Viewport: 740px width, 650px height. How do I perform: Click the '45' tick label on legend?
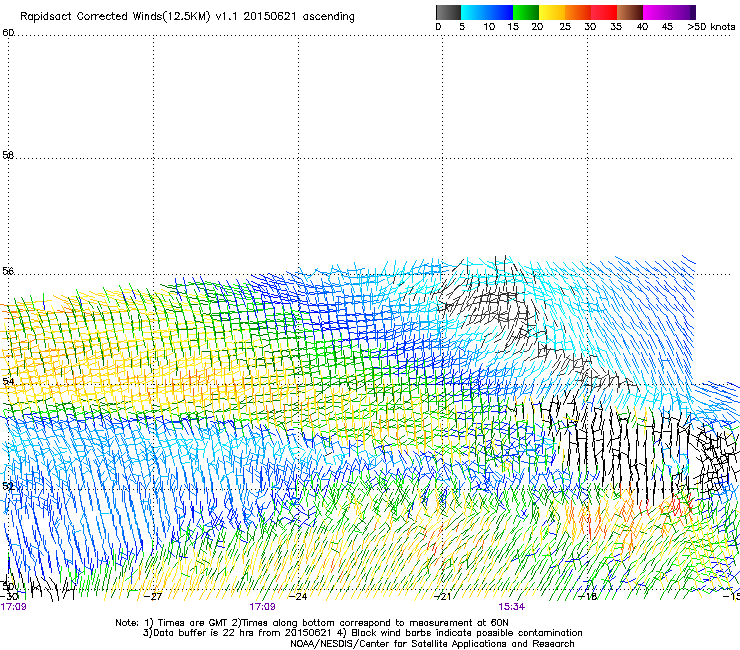[x=667, y=27]
